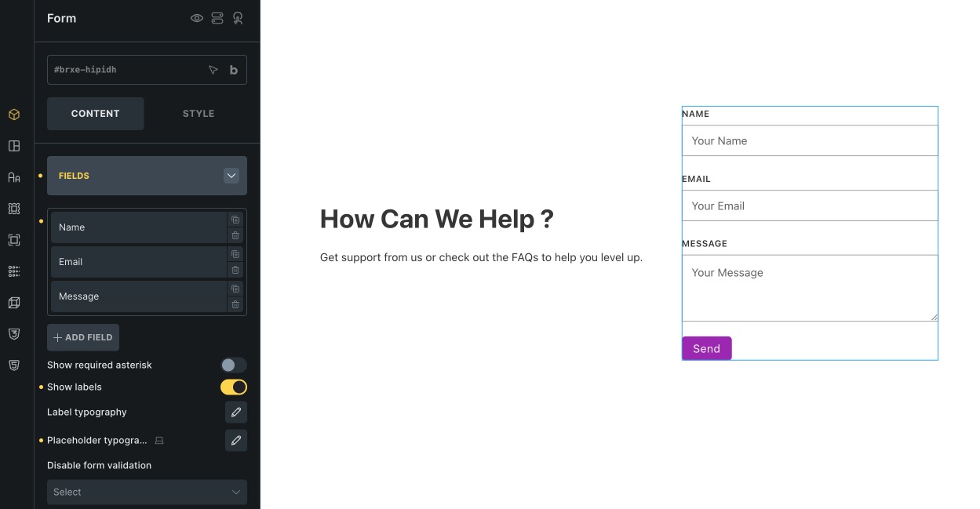The height and width of the screenshot is (509, 980).
Task: Enable Show required asterisk
Action: point(233,365)
